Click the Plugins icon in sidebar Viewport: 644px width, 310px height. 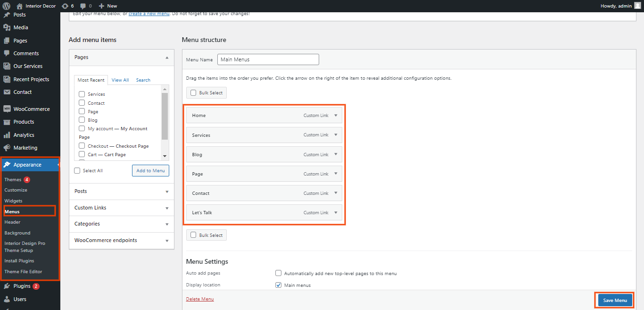pyautogui.click(x=7, y=286)
